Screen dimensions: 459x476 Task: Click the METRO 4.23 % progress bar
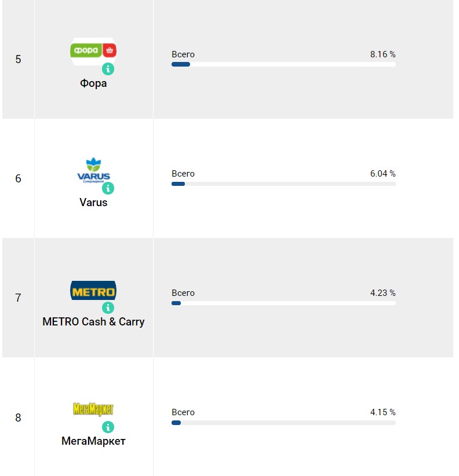(x=283, y=303)
